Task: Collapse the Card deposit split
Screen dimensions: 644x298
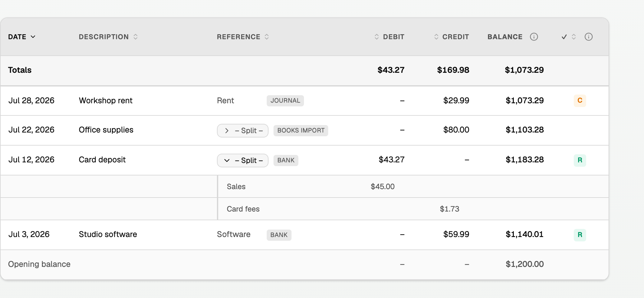Action: tap(242, 161)
